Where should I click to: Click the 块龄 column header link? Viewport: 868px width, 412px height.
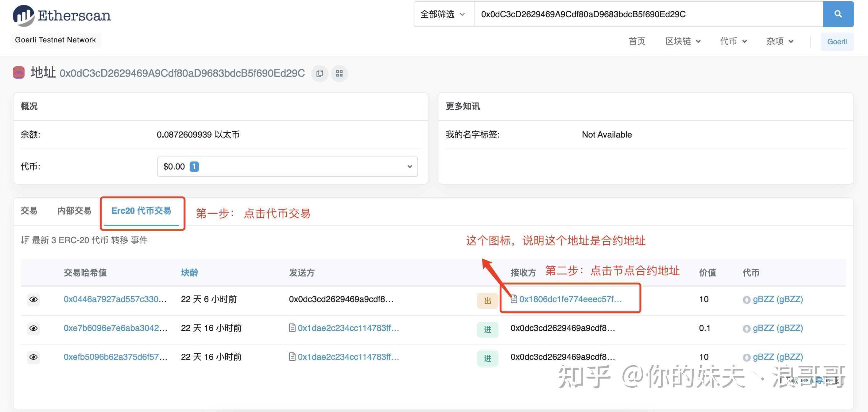click(189, 272)
